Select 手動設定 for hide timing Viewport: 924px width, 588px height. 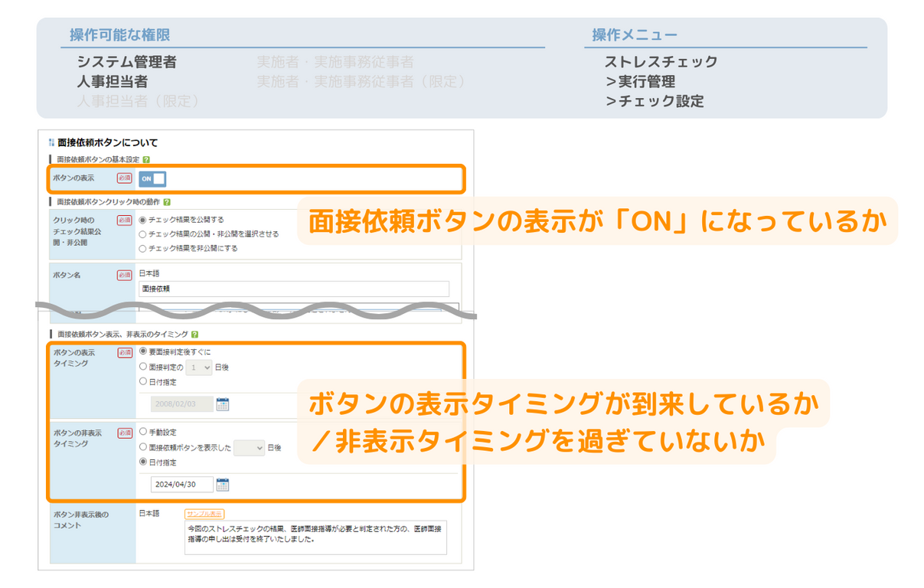point(142,433)
